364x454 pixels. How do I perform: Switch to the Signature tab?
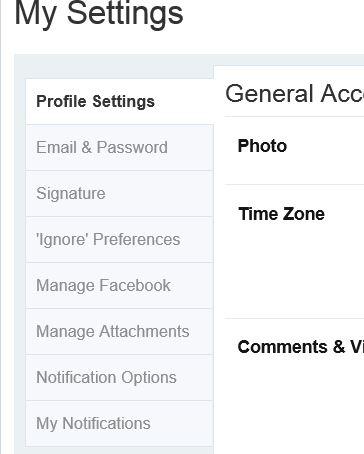click(119, 193)
